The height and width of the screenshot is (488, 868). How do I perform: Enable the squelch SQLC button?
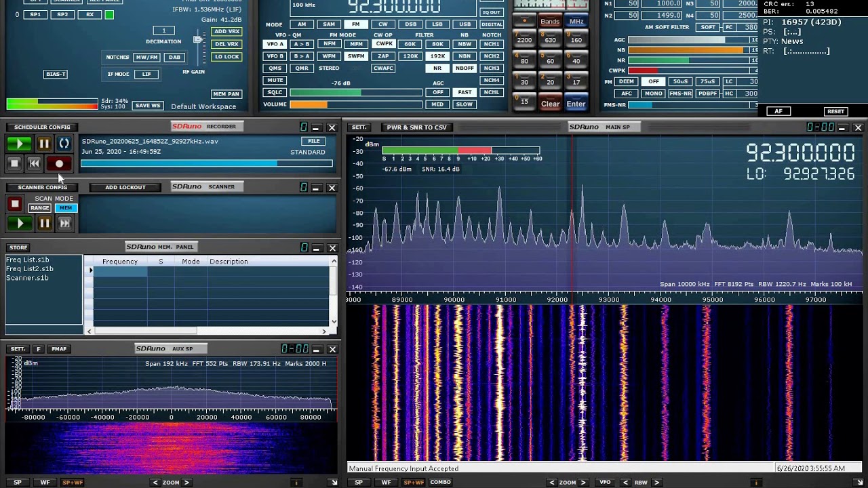point(275,93)
